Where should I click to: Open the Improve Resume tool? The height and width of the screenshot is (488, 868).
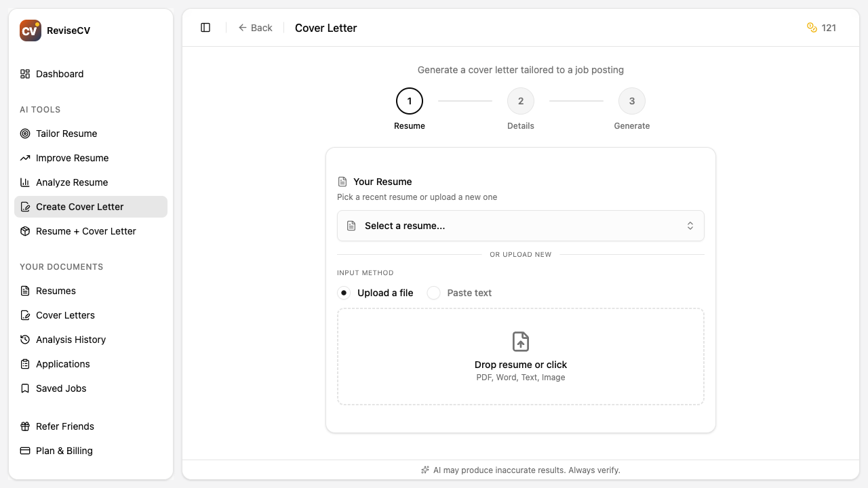coord(72,158)
